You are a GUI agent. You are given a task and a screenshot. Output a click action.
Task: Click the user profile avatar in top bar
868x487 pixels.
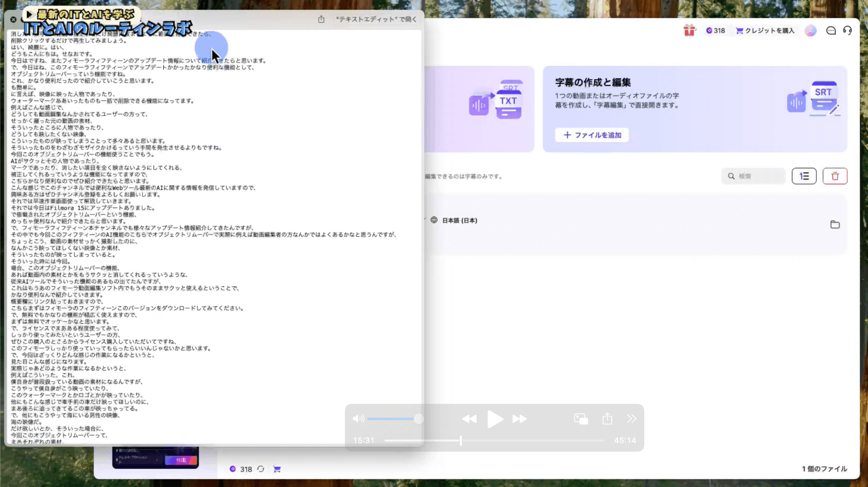pos(810,31)
